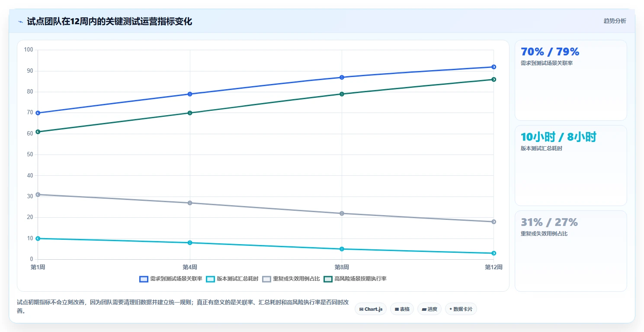Click the green line point at 第1周 (61)

[38, 132]
